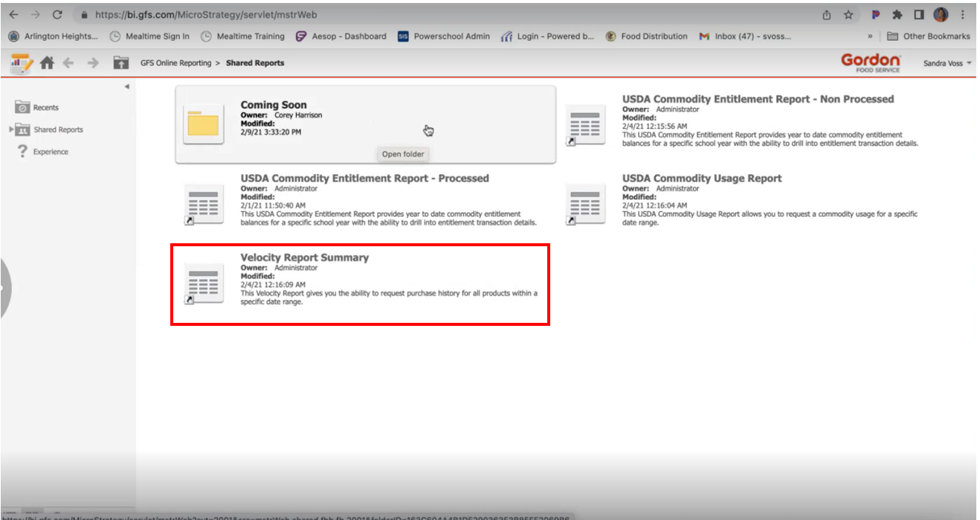Click the up-one-folder icon
The width and height of the screenshot is (980, 520).
[121, 63]
